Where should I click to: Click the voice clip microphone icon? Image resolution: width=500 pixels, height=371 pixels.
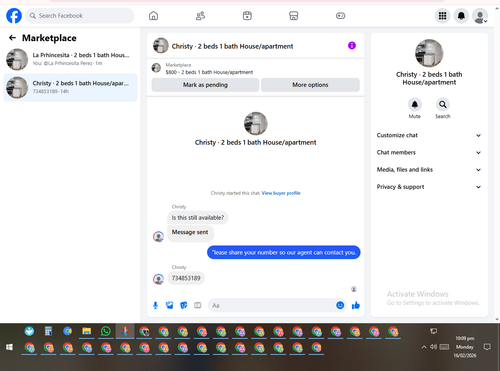click(x=155, y=305)
